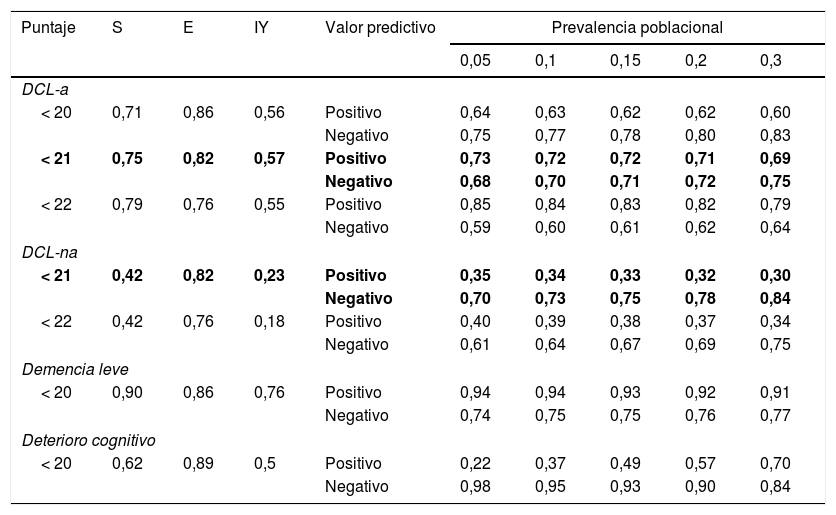This screenshot has width=836, height=515.
Task: Click the DCL-a section label
Action: [45, 90]
